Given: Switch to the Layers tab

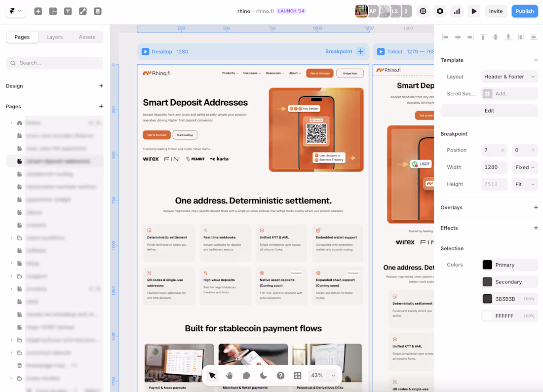Looking at the screenshot, I should tap(55, 37).
